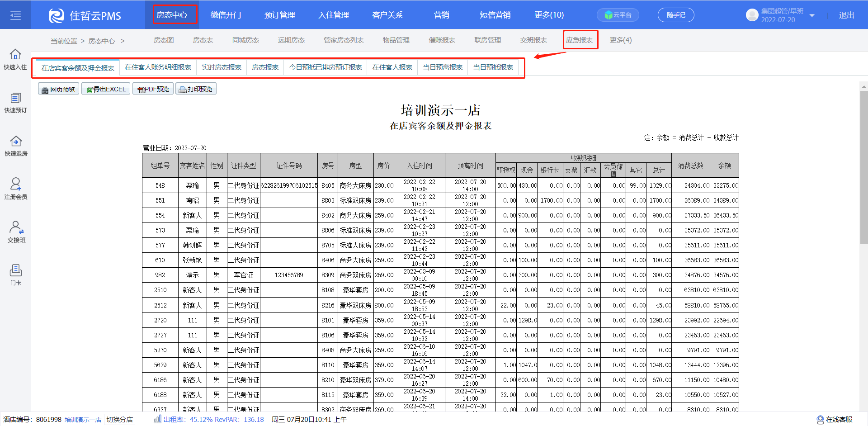Viewport: 868px width, 426px height.
Task: Click the 切换分店 button
Action: [120, 420]
